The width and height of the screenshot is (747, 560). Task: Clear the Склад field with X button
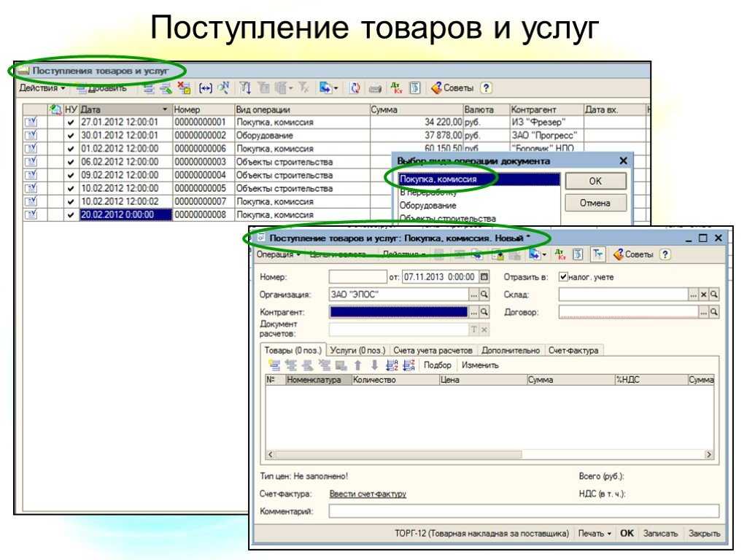[x=704, y=295]
